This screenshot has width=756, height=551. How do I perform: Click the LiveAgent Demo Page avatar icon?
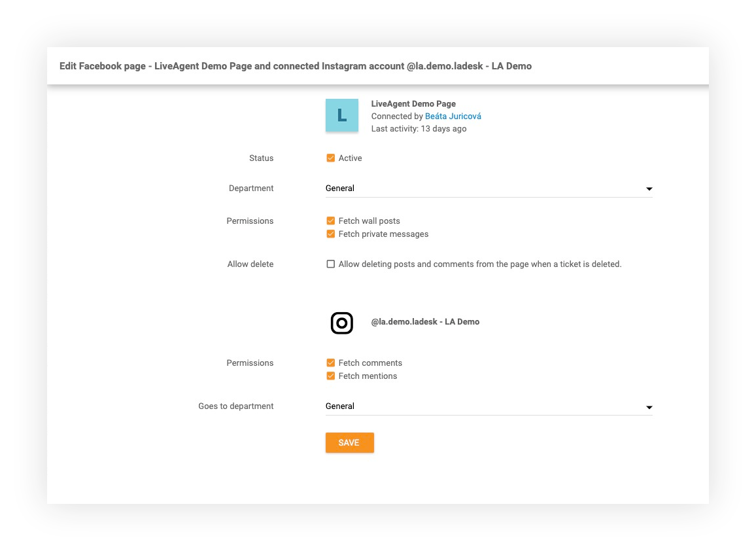(341, 115)
